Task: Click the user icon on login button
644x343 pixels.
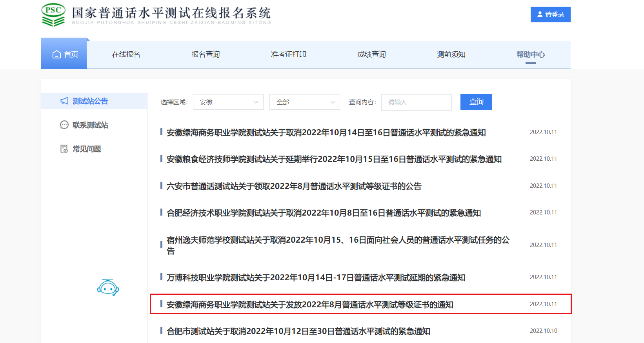Action: (x=540, y=15)
